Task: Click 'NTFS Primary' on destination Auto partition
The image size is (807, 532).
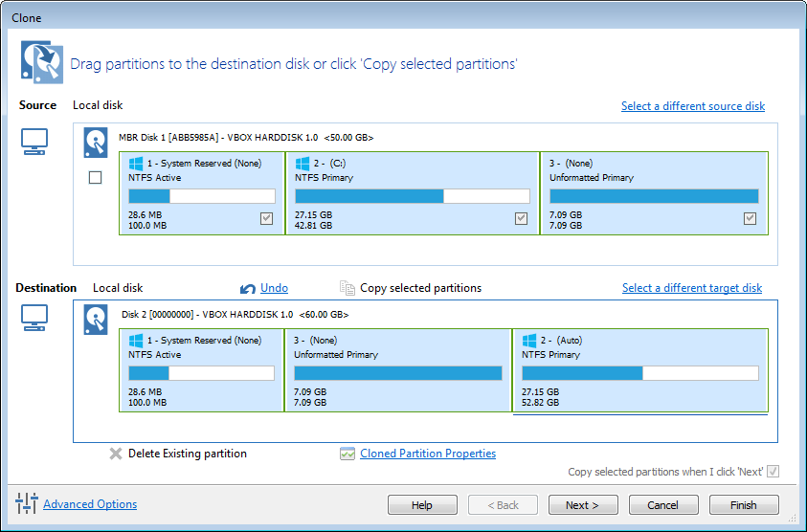Action: 550,354
